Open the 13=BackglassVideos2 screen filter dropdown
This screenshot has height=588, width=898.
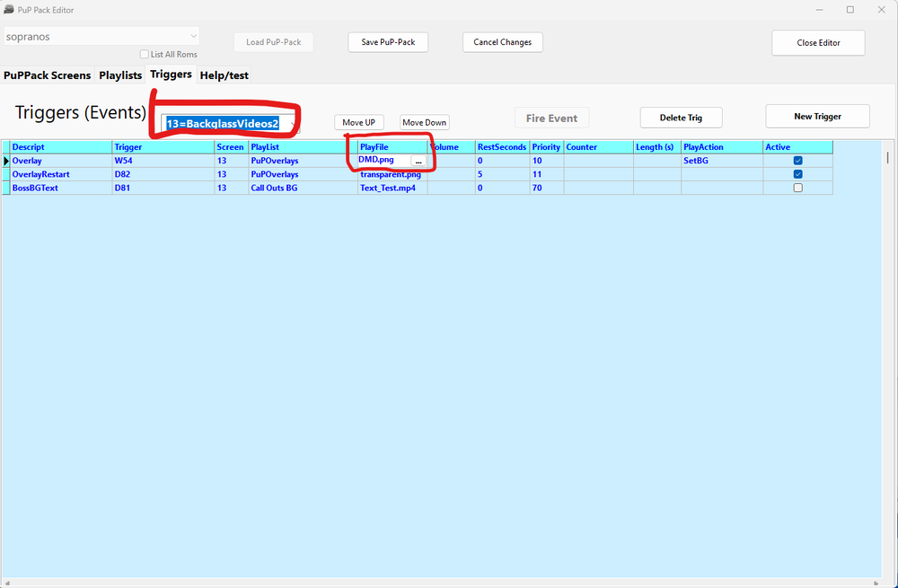pyautogui.click(x=294, y=124)
